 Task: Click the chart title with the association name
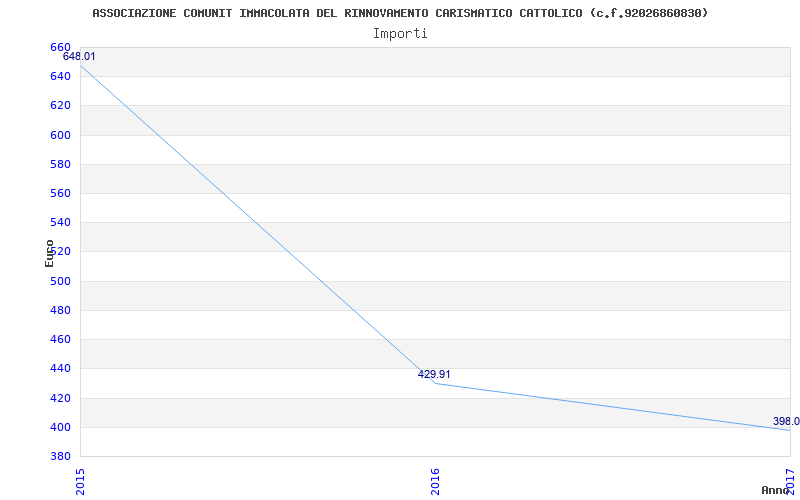pos(400,13)
